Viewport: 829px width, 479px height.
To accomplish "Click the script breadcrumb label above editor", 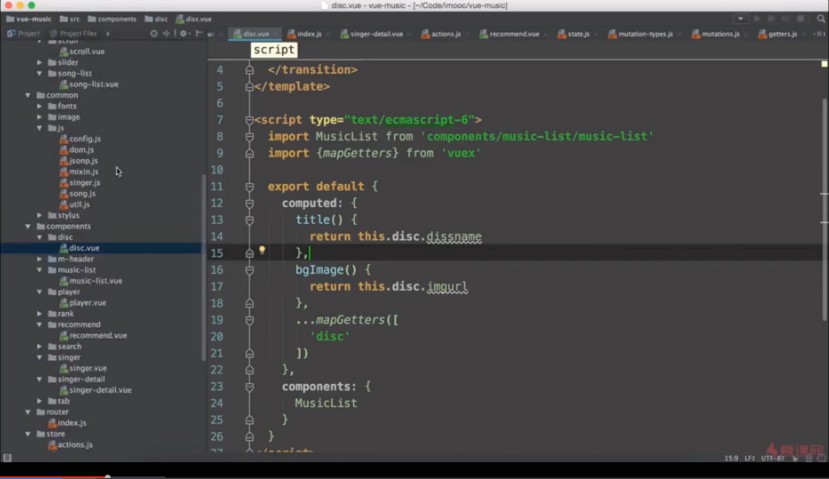I will click(274, 50).
